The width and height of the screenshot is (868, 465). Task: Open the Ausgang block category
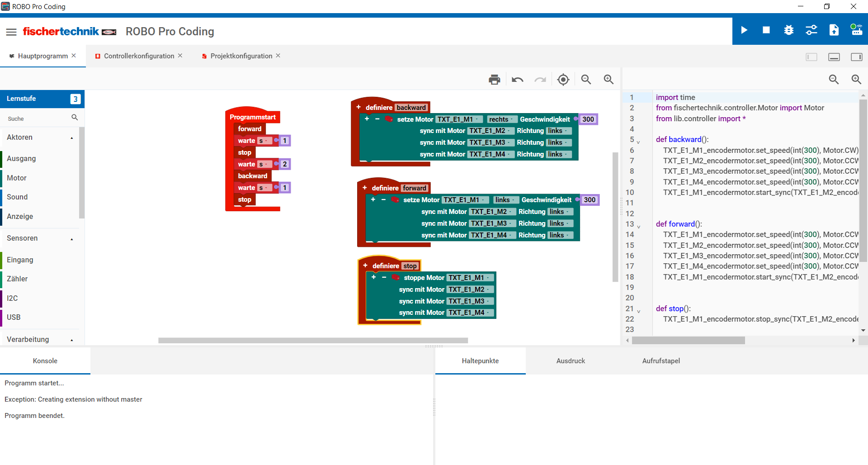pyautogui.click(x=39, y=159)
